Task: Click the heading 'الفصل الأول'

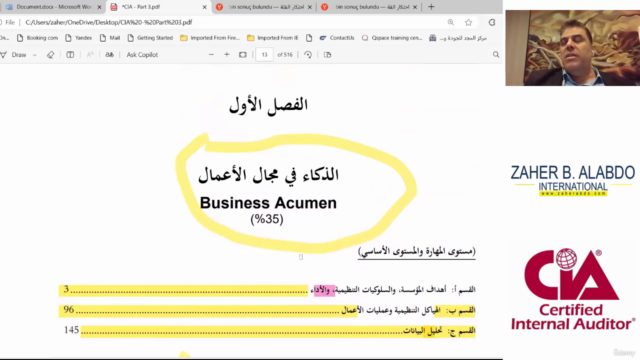Action: 268,105
